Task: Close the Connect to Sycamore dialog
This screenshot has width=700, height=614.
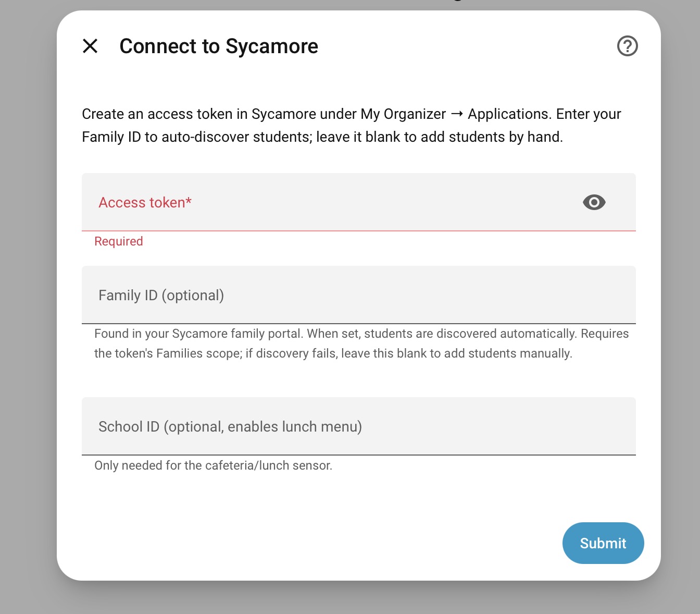Action: (x=90, y=46)
